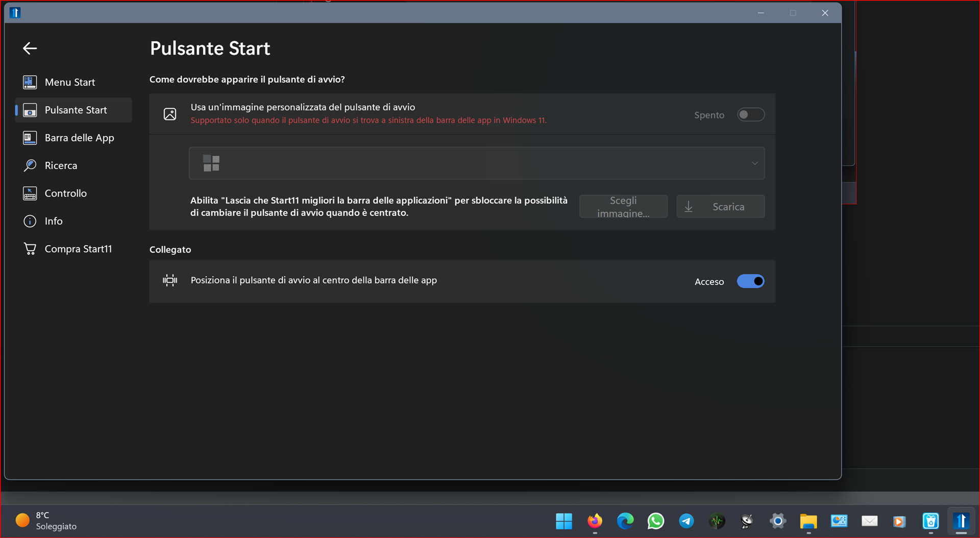The width and height of the screenshot is (980, 538).
Task: Click the Start11 icon on the taskbar
Action: pyautogui.click(x=961, y=521)
